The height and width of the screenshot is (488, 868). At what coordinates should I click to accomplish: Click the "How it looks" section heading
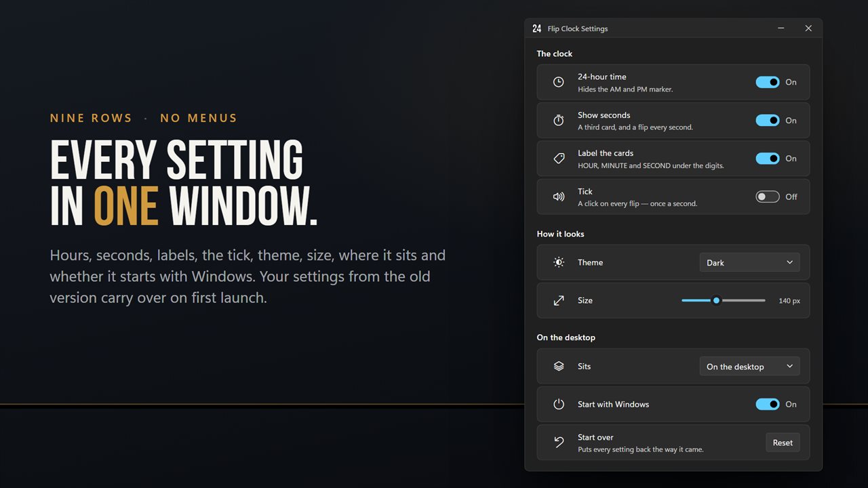pos(560,234)
